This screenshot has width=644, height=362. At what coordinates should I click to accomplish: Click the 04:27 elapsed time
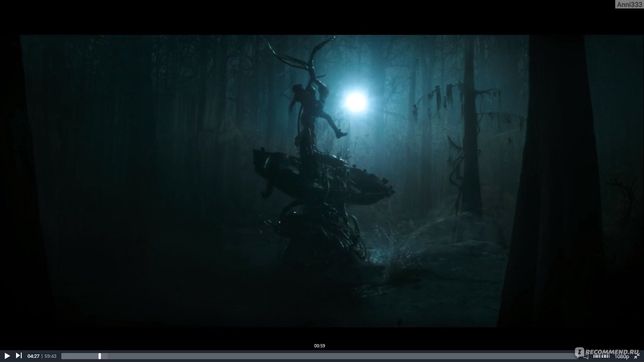33,356
